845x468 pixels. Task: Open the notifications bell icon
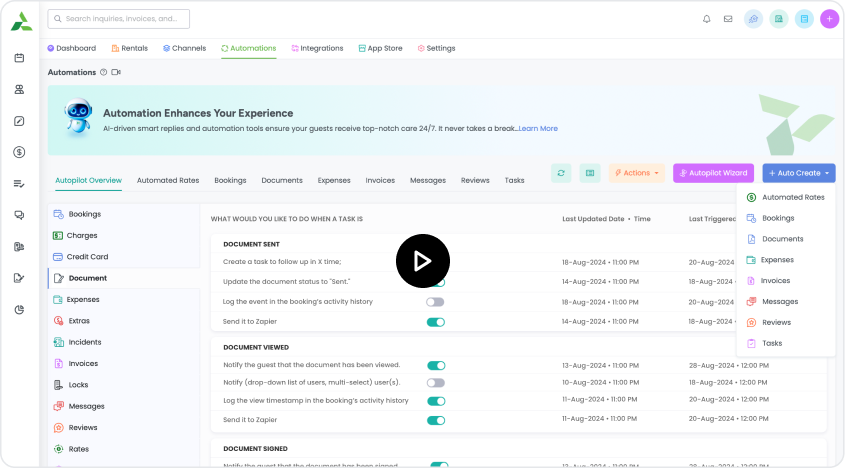click(x=706, y=19)
